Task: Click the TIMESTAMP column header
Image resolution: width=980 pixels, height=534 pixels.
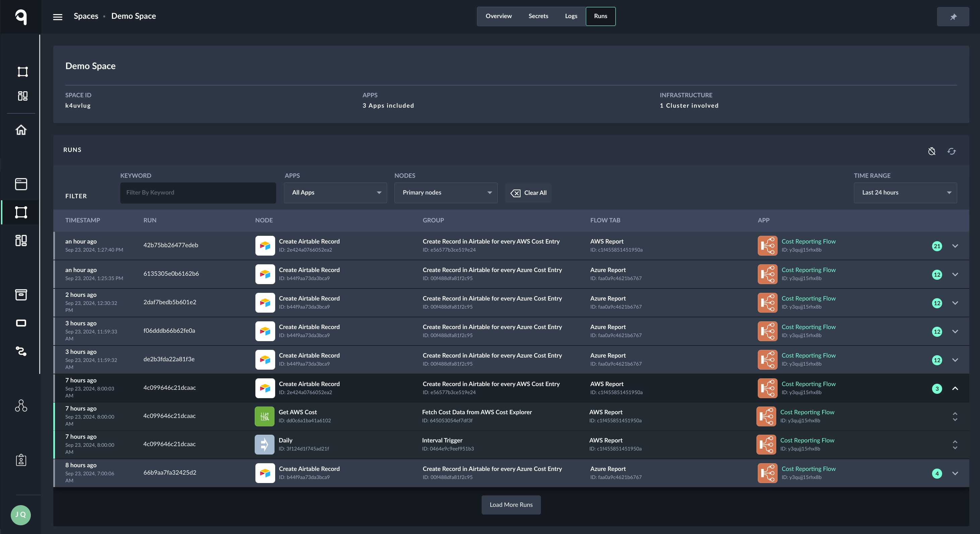Action: (x=82, y=220)
